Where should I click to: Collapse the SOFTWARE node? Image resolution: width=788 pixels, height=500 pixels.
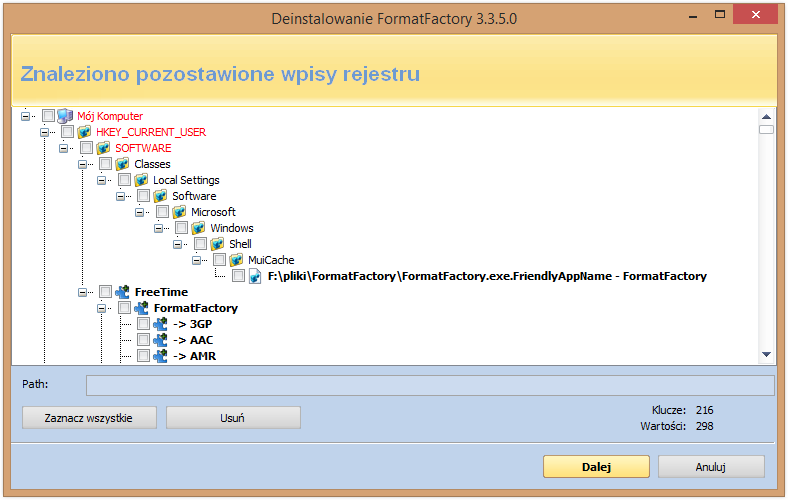64,148
